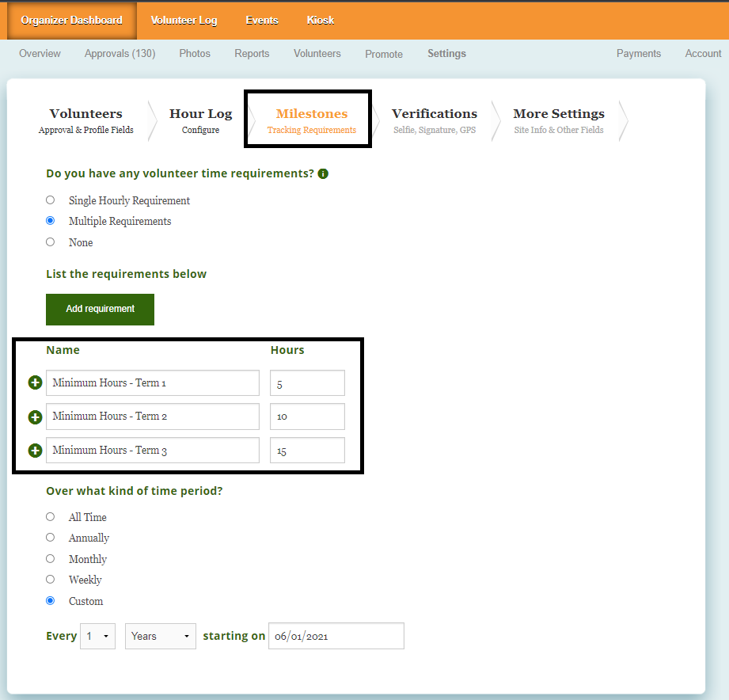This screenshot has width=729, height=700.
Task: Edit the Minimum Hours - Term 3 name field
Action: (153, 451)
